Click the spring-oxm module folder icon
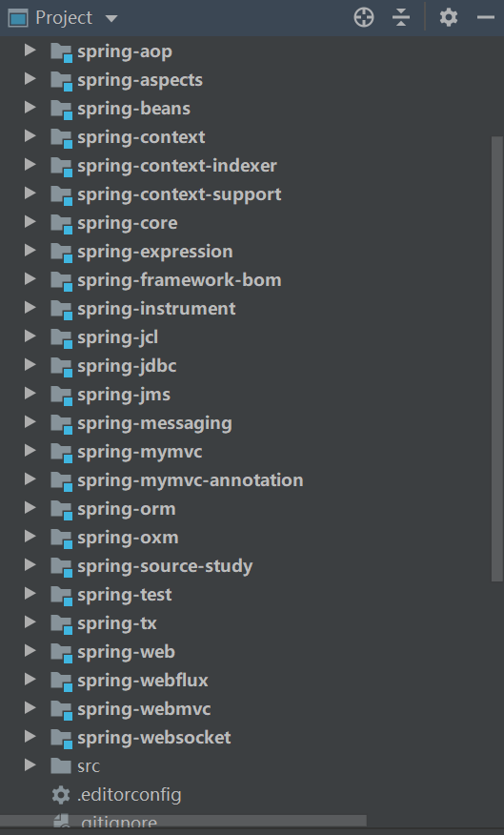 click(x=61, y=538)
